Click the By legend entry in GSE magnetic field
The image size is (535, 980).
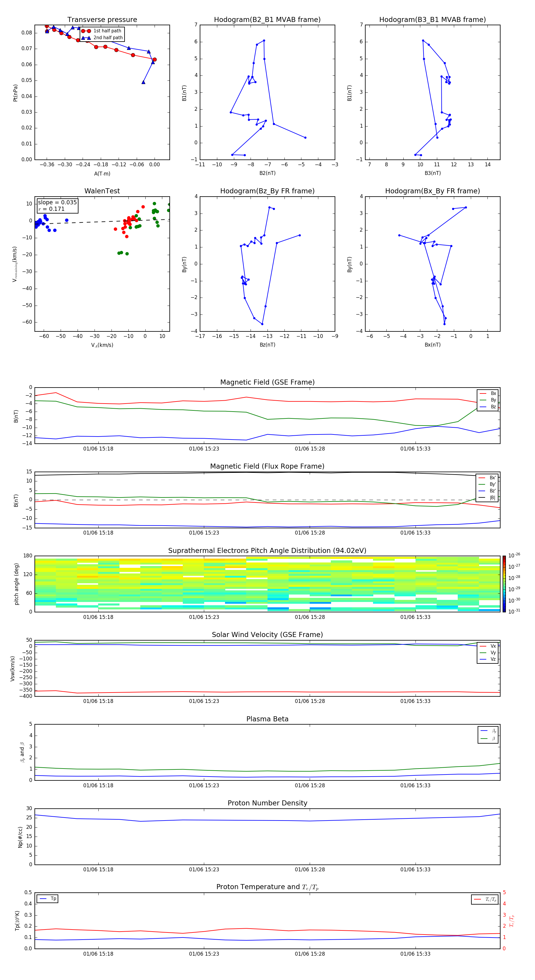[x=488, y=400]
